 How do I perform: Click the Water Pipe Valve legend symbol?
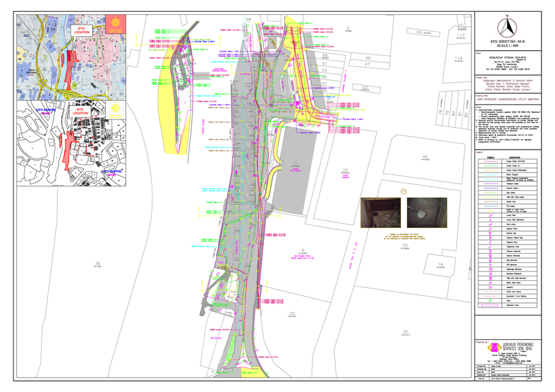490,283
